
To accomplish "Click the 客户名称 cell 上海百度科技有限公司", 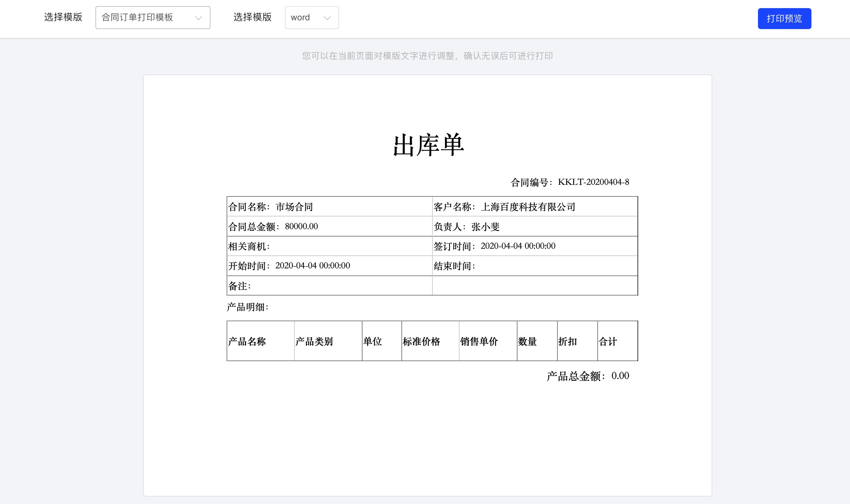I will [534, 206].
